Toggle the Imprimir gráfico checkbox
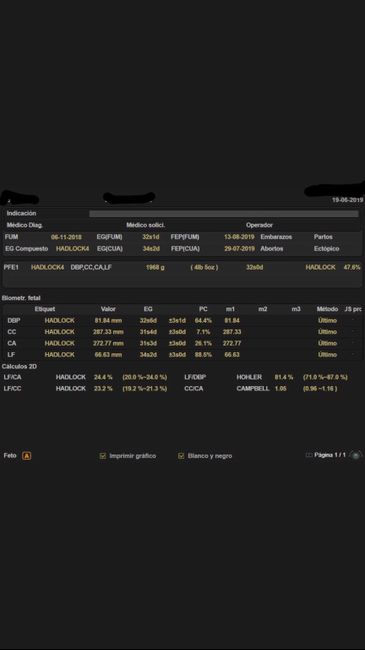Image resolution: width=365 pixels, height=650 pixels. coord(103,456)
